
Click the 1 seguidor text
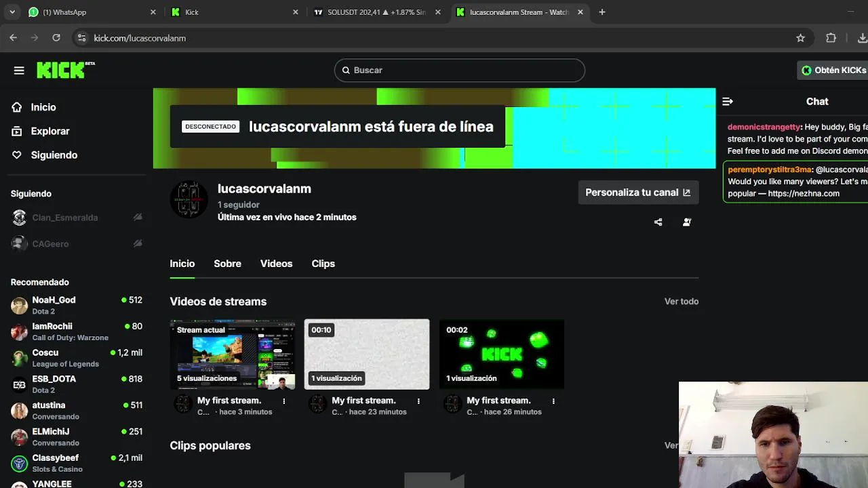tap(239, 205)
